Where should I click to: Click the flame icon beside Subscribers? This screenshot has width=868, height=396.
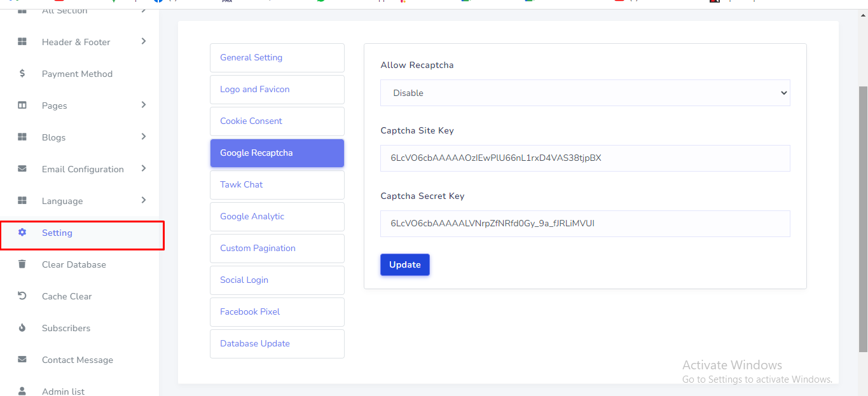22,328
